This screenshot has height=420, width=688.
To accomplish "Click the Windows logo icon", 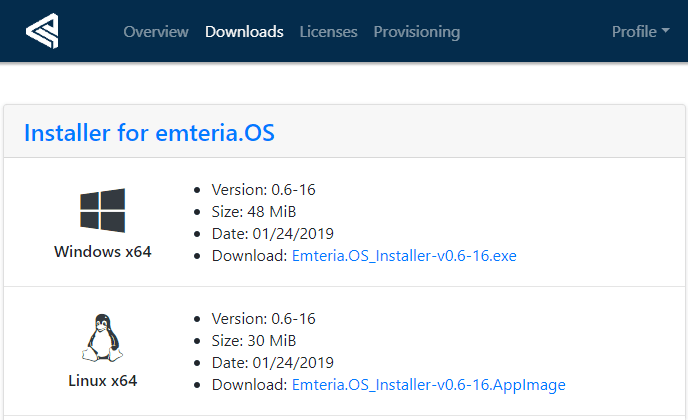I will [x=103, y=210].
